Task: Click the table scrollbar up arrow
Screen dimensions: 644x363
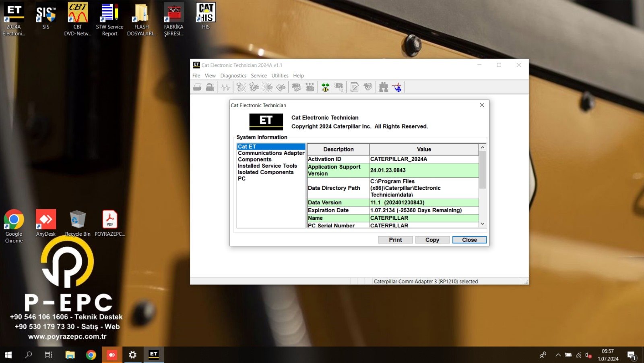Action: point(483,147)
